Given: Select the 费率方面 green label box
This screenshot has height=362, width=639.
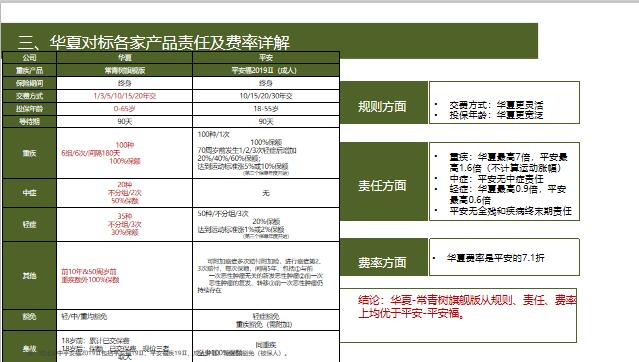Looking at the screenshot, I should click(x=383, y=257).
